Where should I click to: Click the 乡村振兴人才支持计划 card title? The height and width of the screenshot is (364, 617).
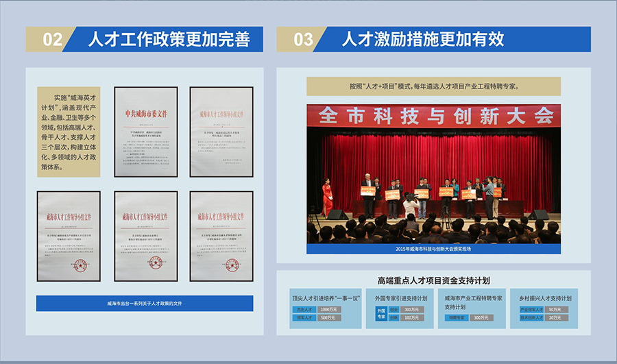(x=546, y=299)
